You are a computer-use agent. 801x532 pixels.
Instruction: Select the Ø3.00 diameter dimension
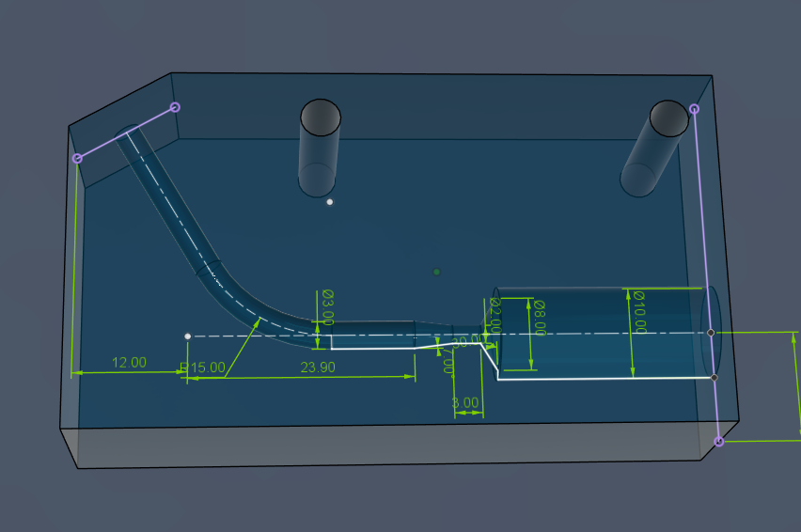tap(327, 306)
